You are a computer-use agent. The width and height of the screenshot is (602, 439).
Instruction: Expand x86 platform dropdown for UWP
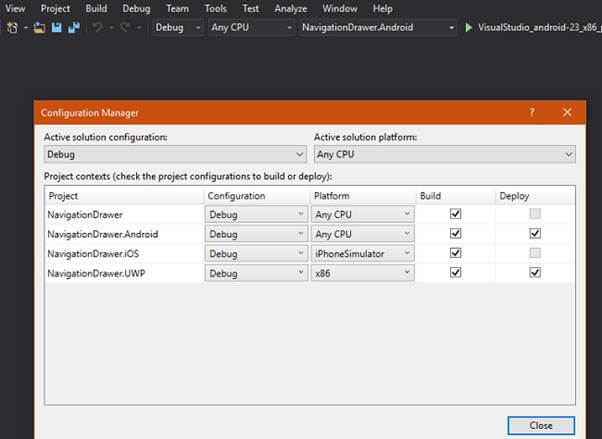pos(362,273)
